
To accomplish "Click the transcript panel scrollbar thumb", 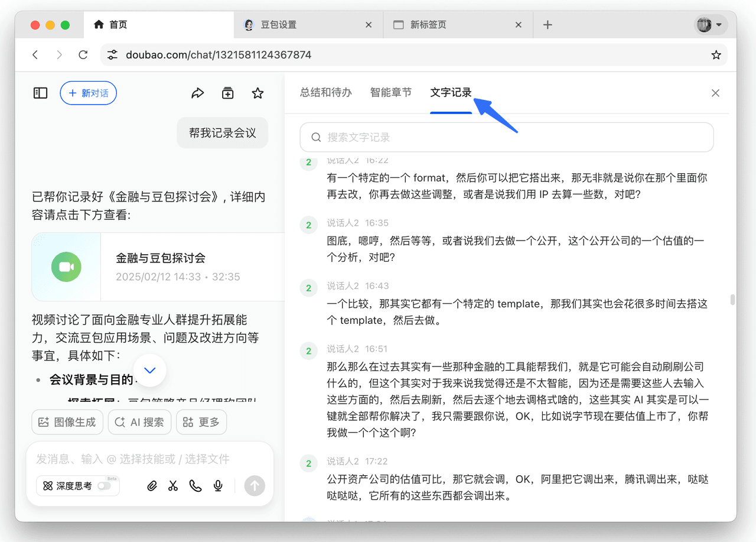I will click(733, 300).
